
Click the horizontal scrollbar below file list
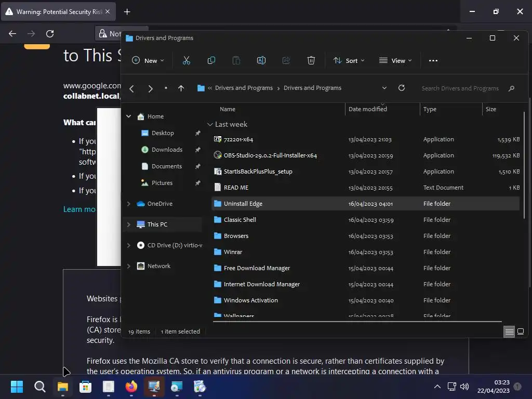coord(357,321)
